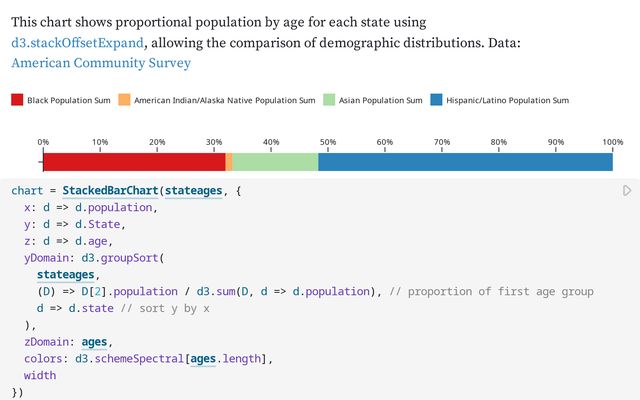Click the 50% axis tick label
Image resolution: width=640 pixels, height=400 pixels.
(328, 142)
